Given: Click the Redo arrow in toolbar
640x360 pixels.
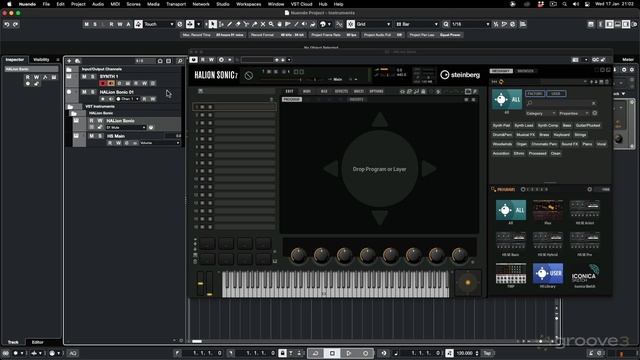Looking at the screenshot, I should pos(16,24).
